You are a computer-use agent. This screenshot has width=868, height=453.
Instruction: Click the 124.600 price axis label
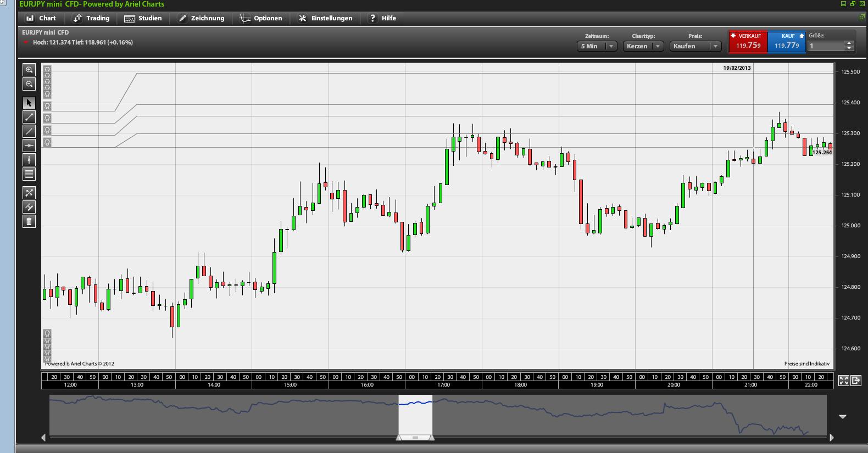click(x=850, y=349)
